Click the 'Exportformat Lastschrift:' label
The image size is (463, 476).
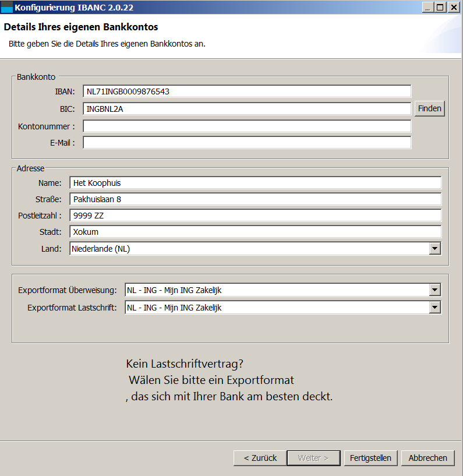[72, 308]
